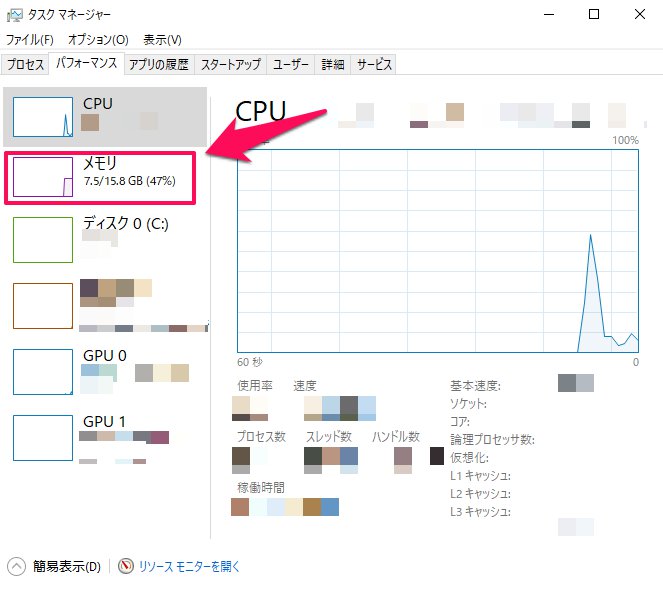Click the L2 キャッシュ: label
This screenshot has width=663, height=590.
tap(480, 494)
